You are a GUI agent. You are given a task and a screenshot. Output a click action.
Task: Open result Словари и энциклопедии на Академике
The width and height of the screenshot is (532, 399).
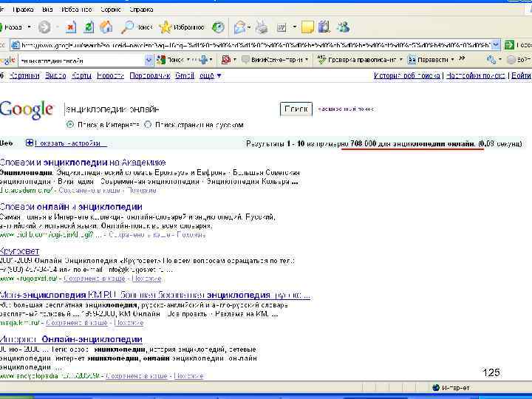point(83,162)
